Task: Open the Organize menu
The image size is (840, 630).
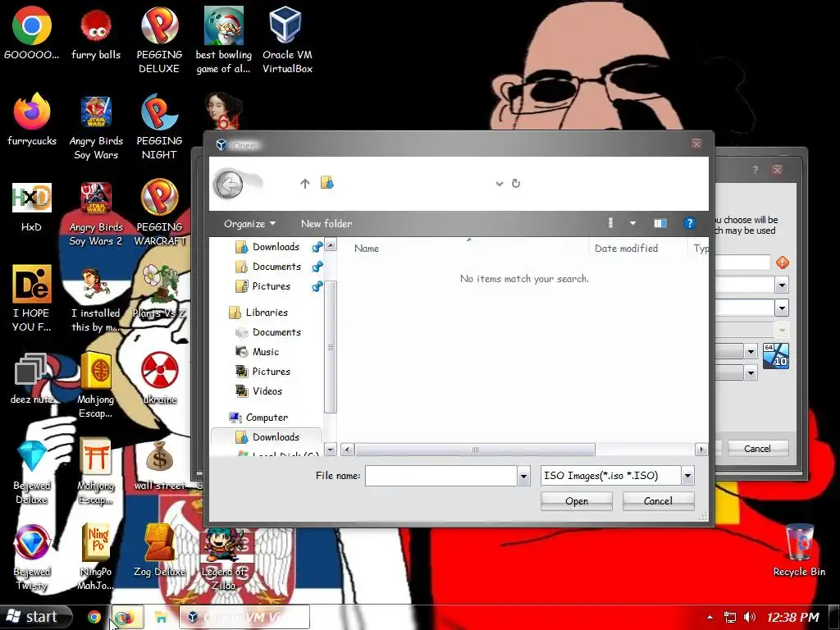Action: [x=249, y=223]
